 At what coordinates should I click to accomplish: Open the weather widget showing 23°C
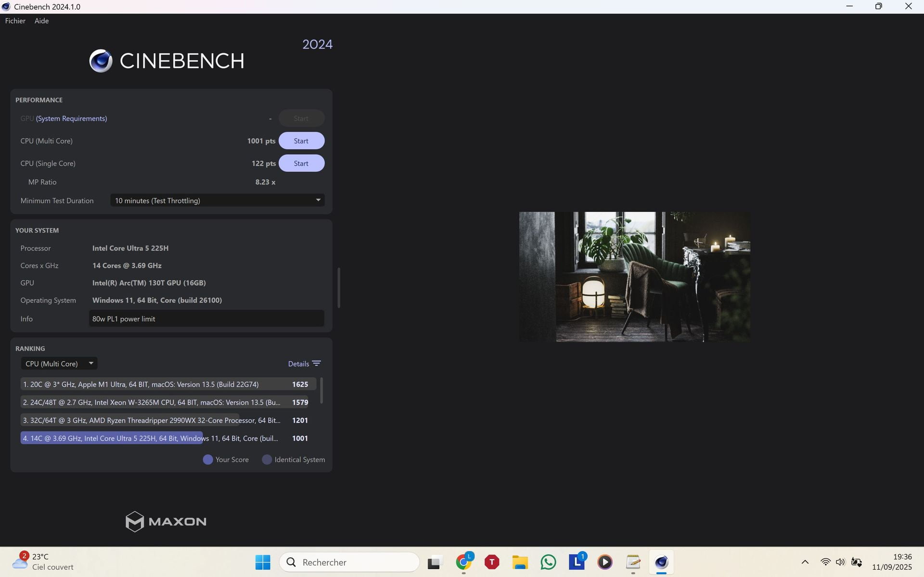[x=43, y=562]
